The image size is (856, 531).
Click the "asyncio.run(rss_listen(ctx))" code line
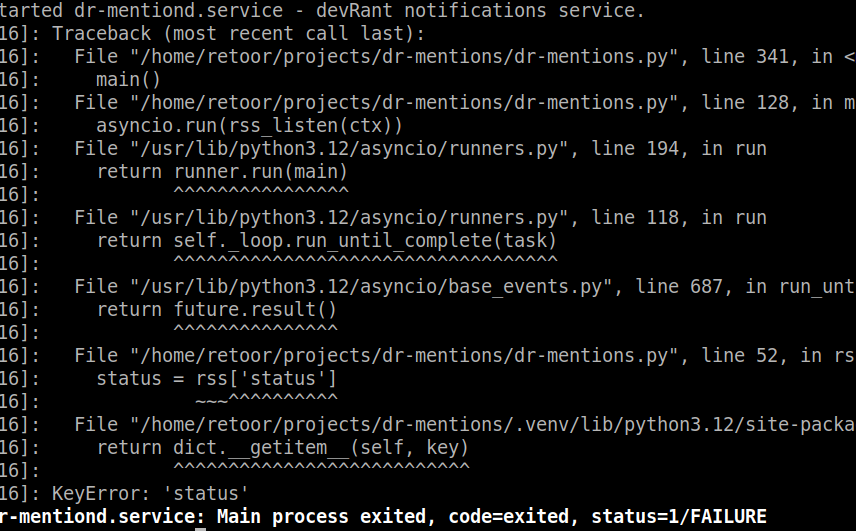click(x=249, y=126)
